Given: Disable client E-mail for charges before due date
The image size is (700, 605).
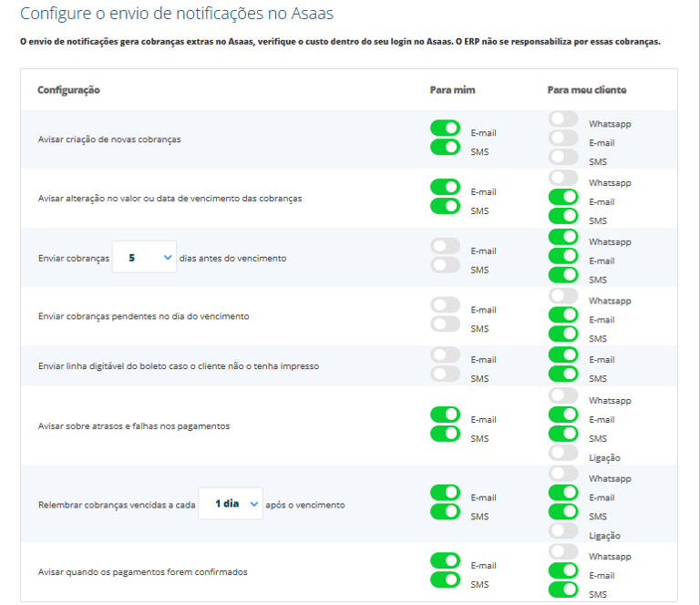Looking at the screenshot, I should 563,256.
